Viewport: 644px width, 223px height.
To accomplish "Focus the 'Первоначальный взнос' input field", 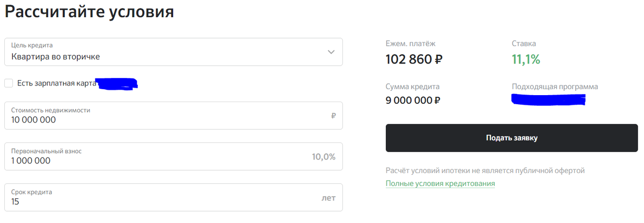I will [x=173, y=156].
